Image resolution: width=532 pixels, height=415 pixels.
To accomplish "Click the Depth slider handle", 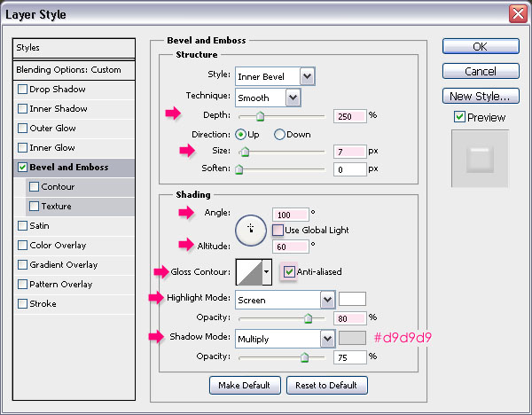I will tap(260, 116).
